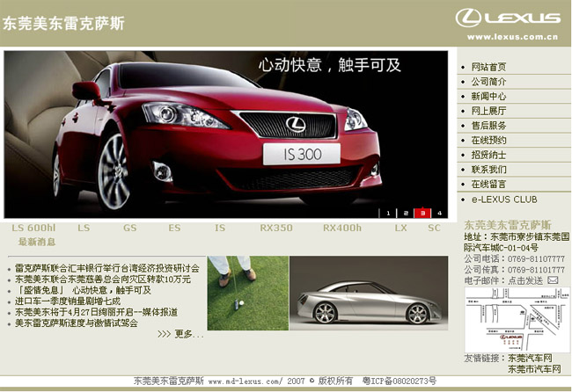572x392 pixels.
Task: Visit the e-LEXUS CLUB link
Action: [x=503, y=200]
